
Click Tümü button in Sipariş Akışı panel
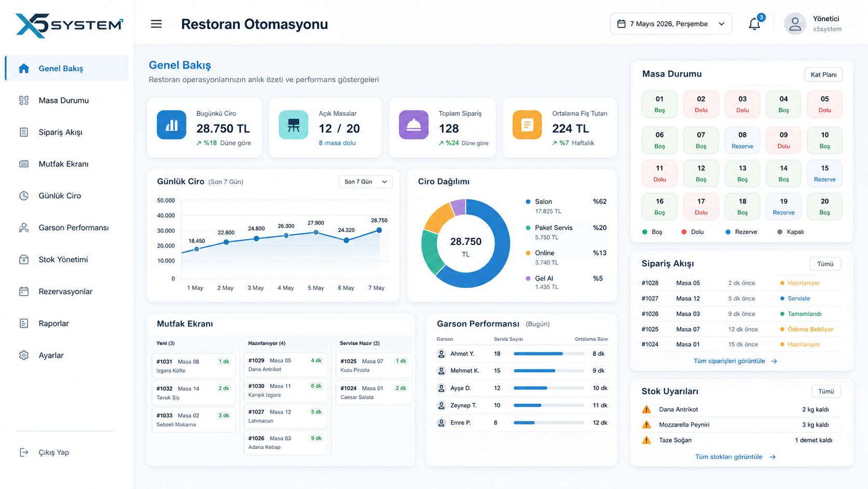[825, 264]
